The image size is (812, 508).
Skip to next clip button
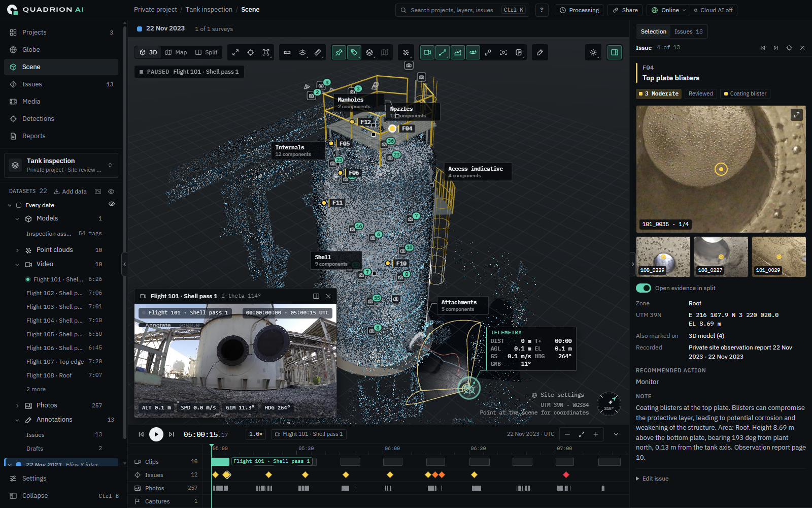click(x=172, y=434)
